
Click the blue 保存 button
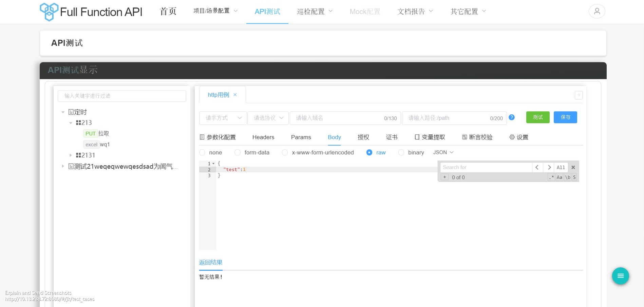click(565, 117)
